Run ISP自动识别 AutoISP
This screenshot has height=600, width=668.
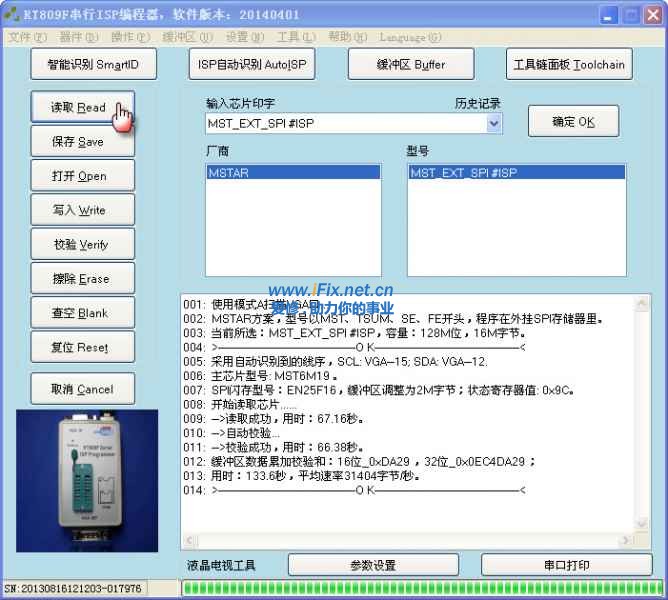pos(251,65)
